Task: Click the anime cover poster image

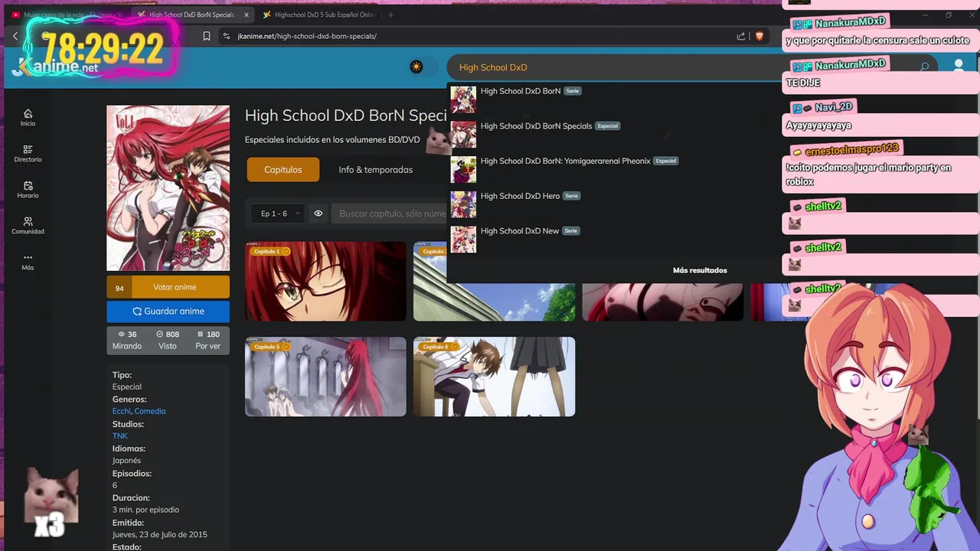Action: point(168,188)
